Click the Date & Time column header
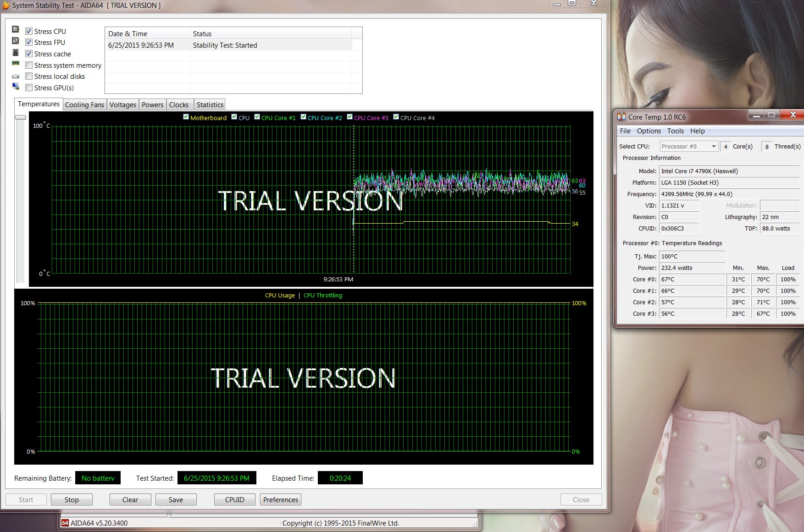Viewport: 804px width, 532px height. [148, 33]
